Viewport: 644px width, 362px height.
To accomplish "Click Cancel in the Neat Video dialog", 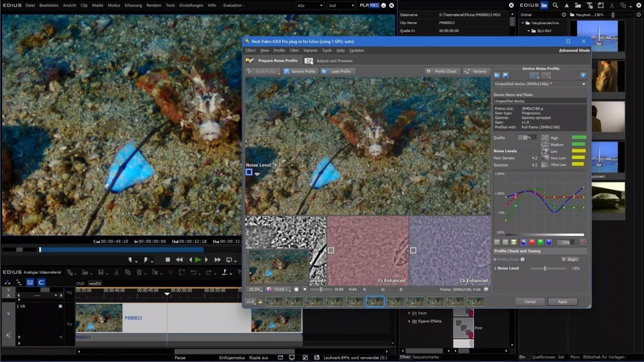I will pyautogui.click(x=530, y=302).
